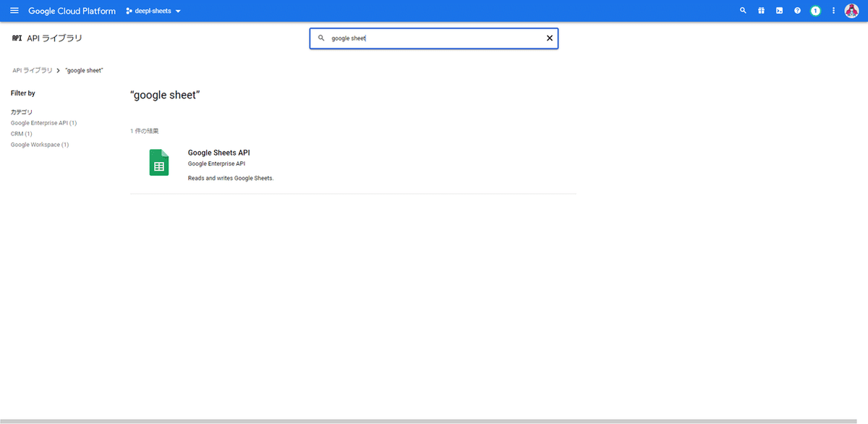Click the カテゴリ filter heading
The width and height of the screenshot is (868, 424).
click(22, 112)
